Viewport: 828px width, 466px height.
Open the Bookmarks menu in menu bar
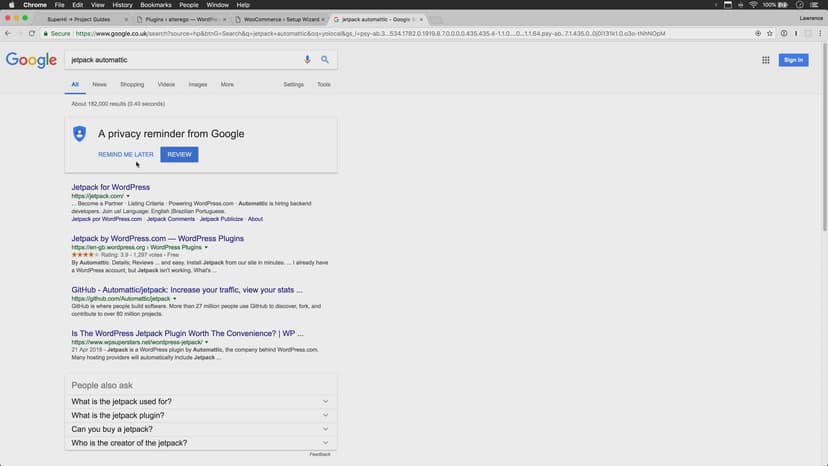pos(155,5)
